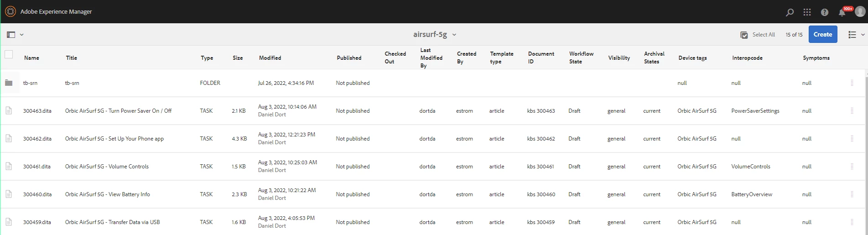Open the user profile avatar
Screen dimensions: 868x235
(x=860, y=11)
